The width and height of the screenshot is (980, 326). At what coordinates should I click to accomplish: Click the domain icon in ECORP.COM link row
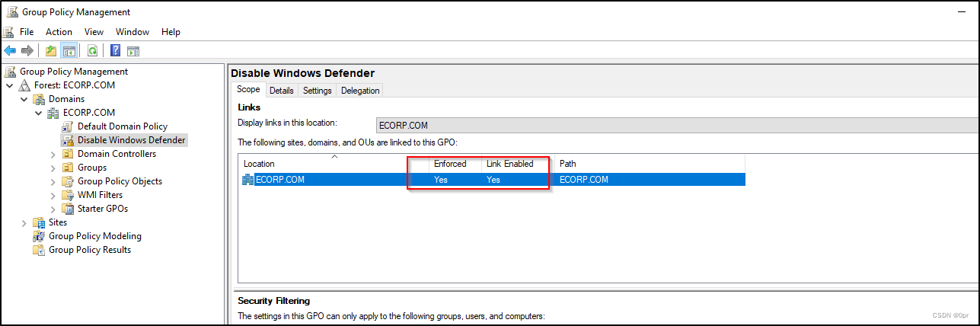click(x=248, y=180)
